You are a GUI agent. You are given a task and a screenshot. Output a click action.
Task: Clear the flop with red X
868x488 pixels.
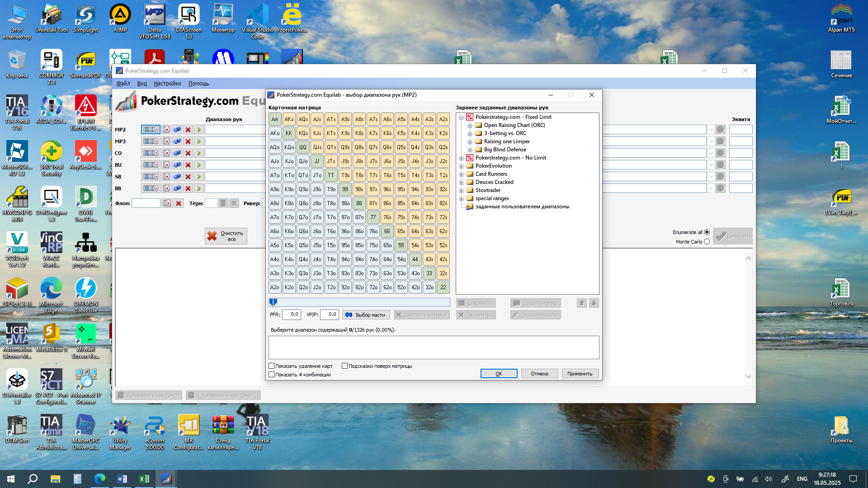click(x=179, y=203)
